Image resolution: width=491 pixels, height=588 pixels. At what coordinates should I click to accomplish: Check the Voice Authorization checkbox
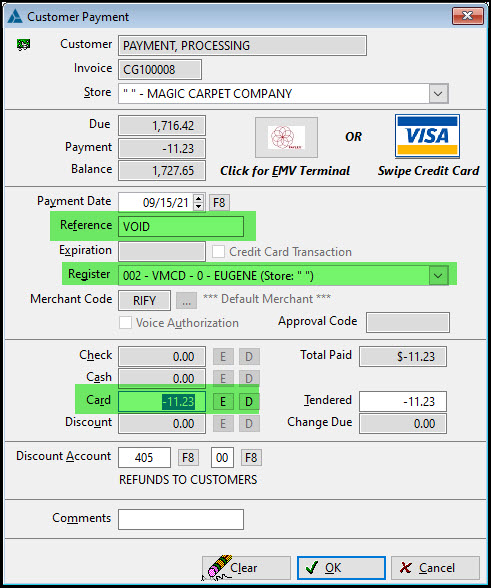pyautogui.click(x=125, y=322)
